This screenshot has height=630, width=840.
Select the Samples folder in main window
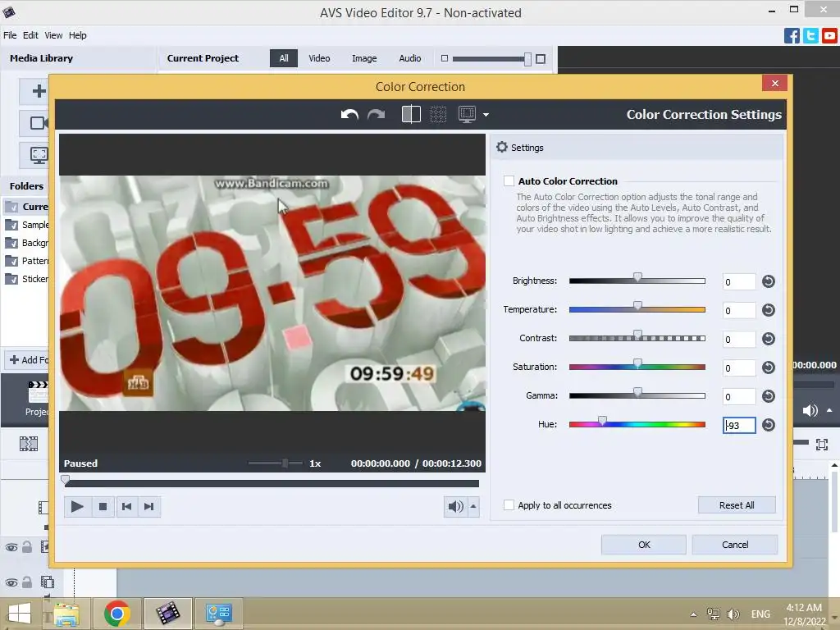coord(27,225)
